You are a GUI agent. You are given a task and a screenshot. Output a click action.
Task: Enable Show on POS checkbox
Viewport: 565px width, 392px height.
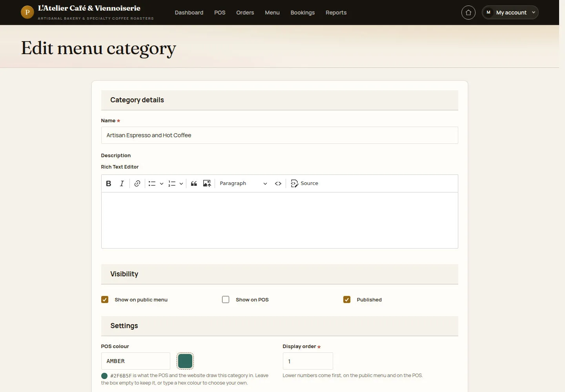pos(226,299)
